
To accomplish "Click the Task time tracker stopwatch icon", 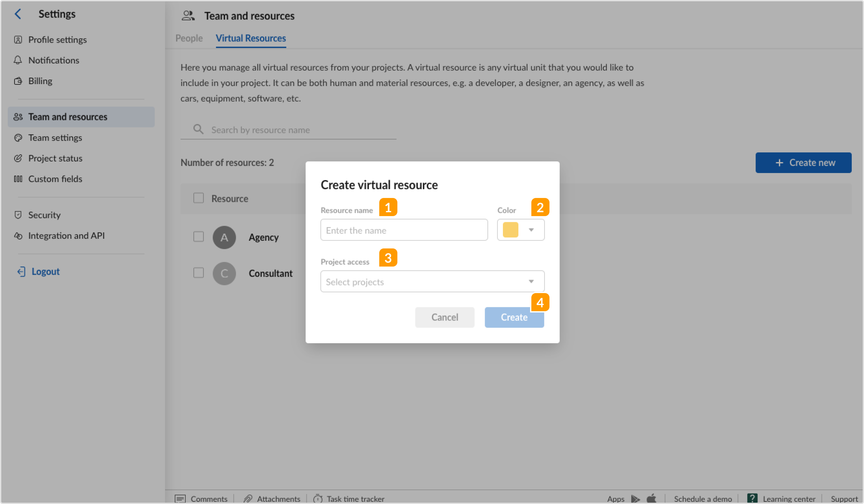I will pyautogui.click(x=318, y=499).
